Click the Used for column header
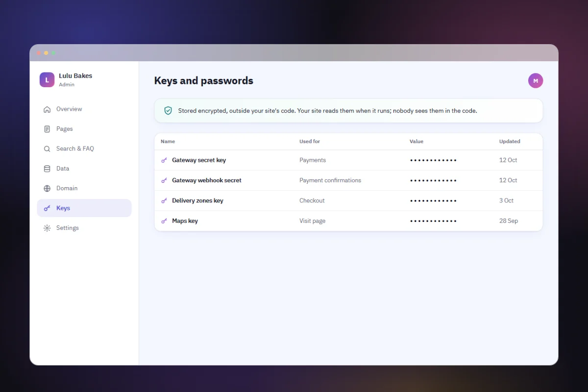This screenshot has height=392, width=588. coord(310,142)
